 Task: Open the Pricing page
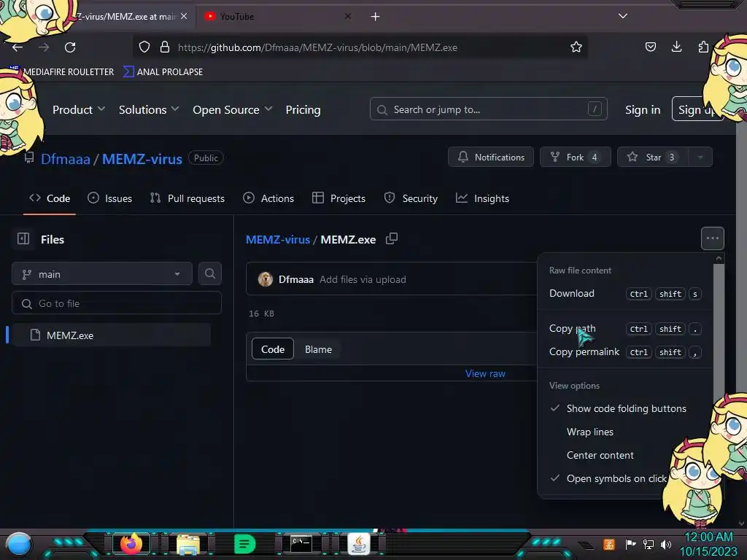coord(303,110)
